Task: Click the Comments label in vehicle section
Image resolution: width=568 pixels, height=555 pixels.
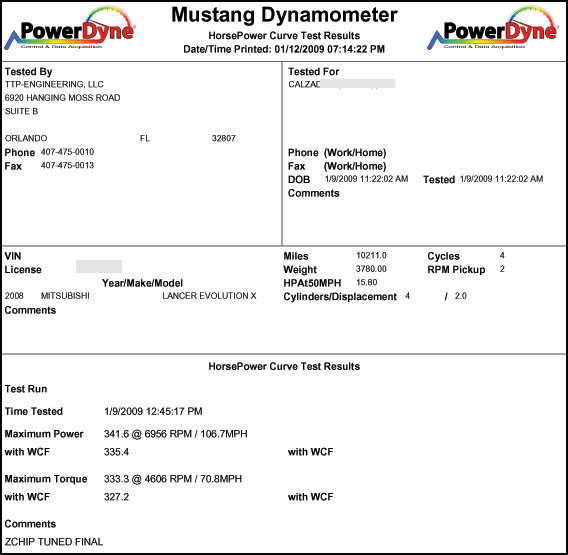Action: tap(30, 310)
